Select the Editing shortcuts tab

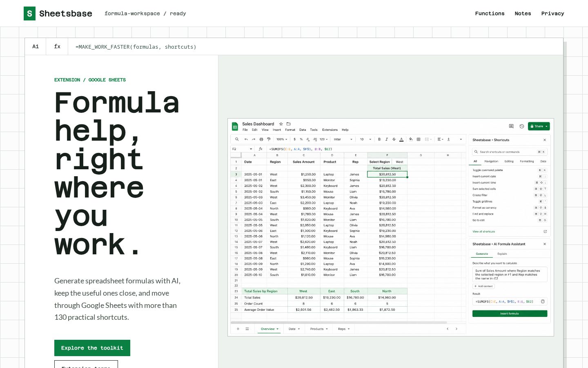(509, 162)
